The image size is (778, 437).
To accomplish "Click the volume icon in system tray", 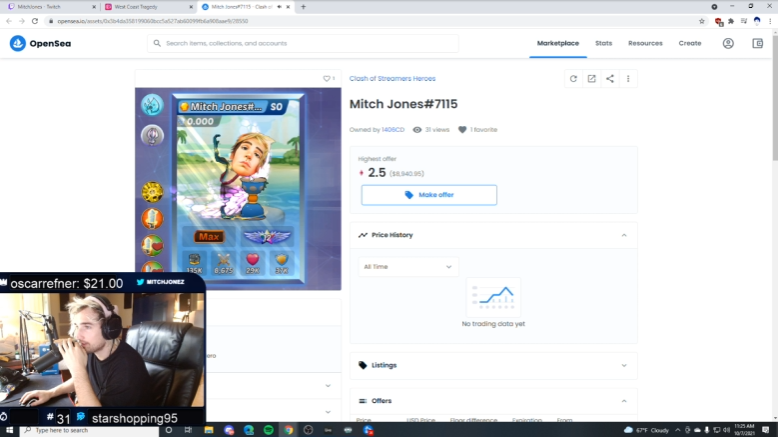I will (x=726, y=430).
